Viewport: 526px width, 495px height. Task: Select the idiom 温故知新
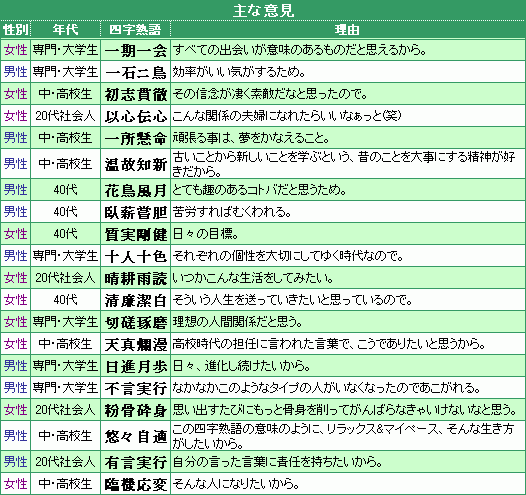(136, 164)
